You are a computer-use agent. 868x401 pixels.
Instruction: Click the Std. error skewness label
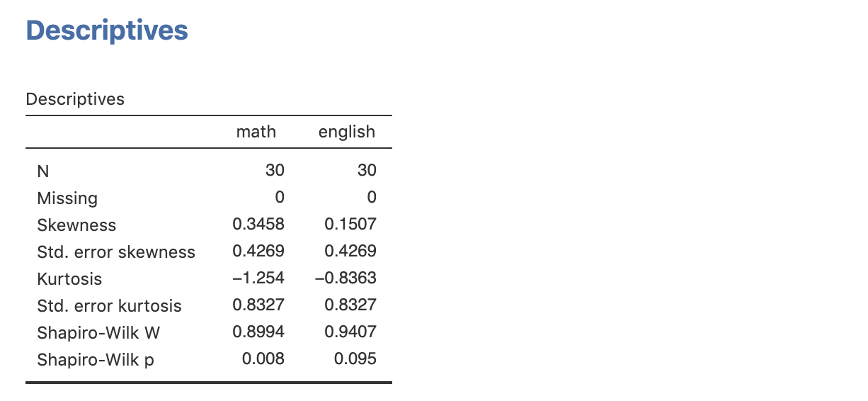point(116,252)
